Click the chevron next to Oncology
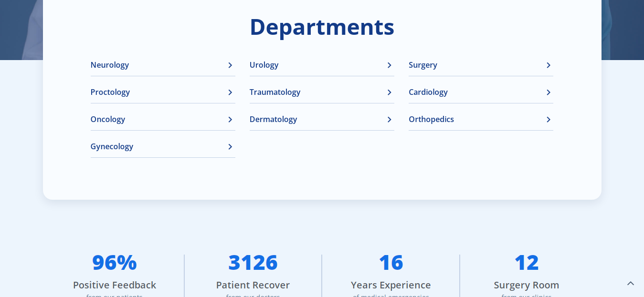This screenshot has height=297, width=644. pyautogui.click(x=230, y=120)
